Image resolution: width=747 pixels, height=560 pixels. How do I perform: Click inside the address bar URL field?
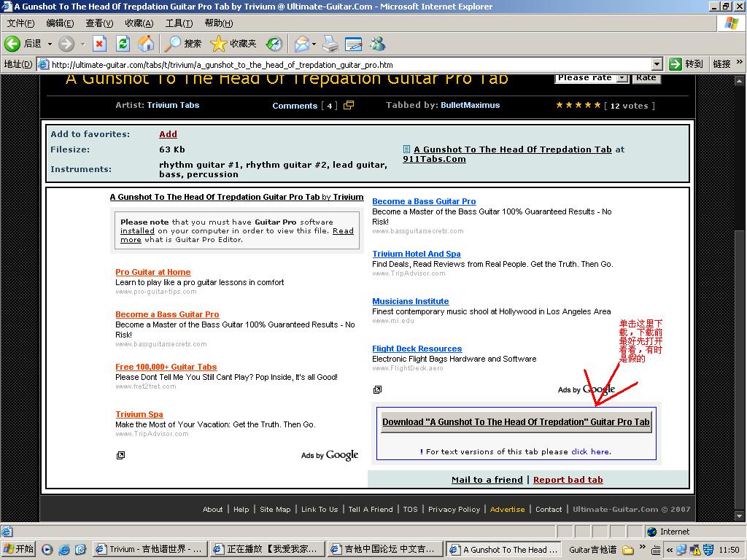[x=350, y=64]
